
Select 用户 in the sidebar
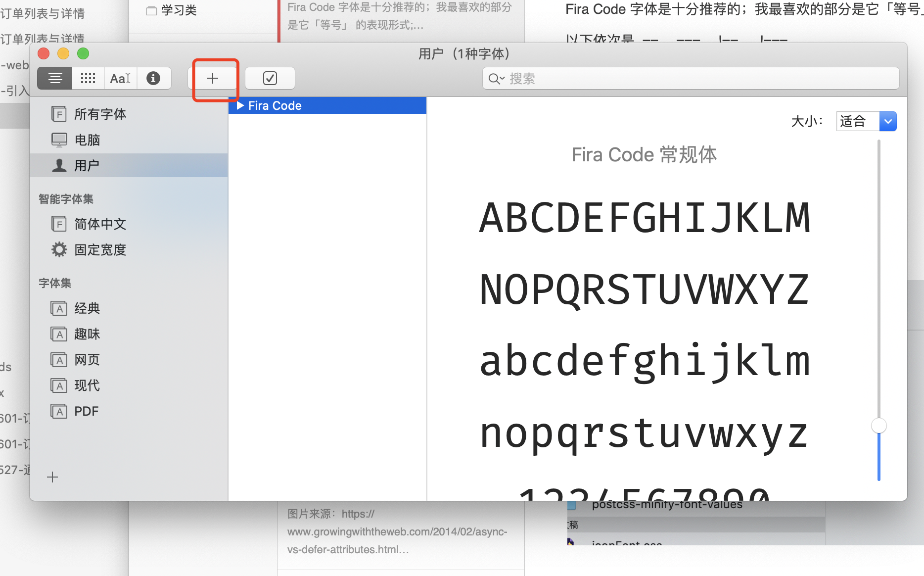click(x=129, y=165)
